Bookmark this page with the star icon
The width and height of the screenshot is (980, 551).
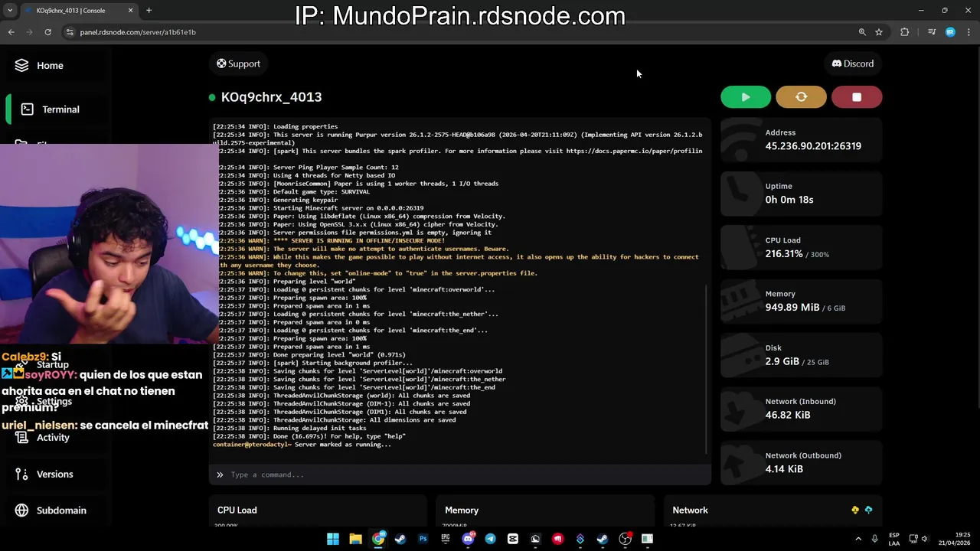coord(879,32)
